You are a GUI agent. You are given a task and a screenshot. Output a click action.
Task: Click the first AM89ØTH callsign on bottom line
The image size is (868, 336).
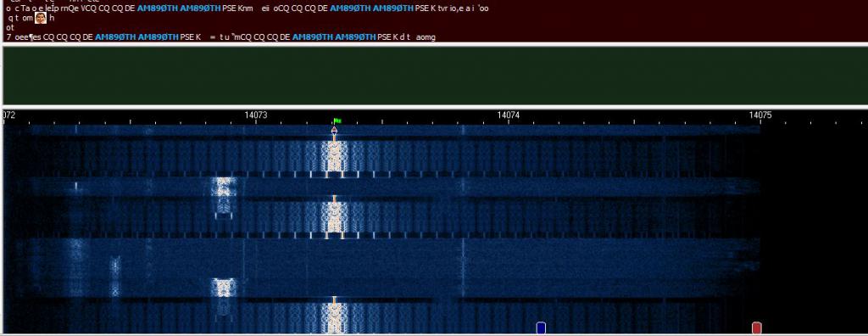coord(115,37)
